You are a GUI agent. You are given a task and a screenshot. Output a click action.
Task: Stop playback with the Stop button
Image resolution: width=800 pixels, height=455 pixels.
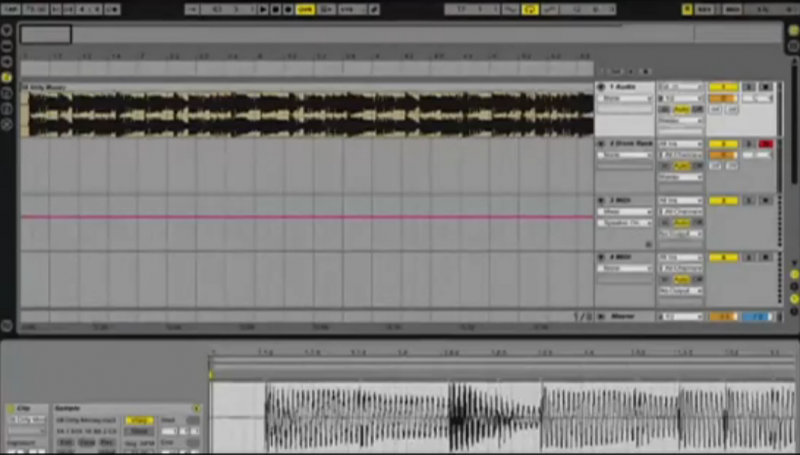[276, 9]
